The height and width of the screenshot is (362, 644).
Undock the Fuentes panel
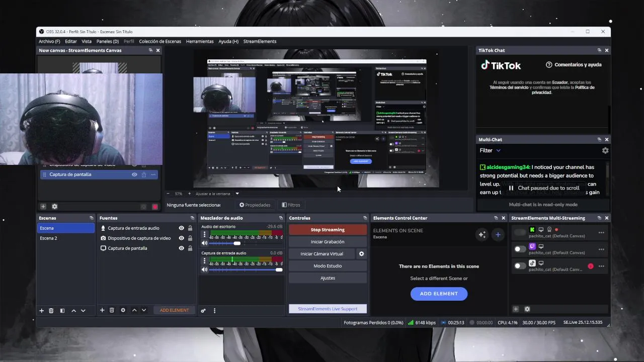(x=192, y=218)
